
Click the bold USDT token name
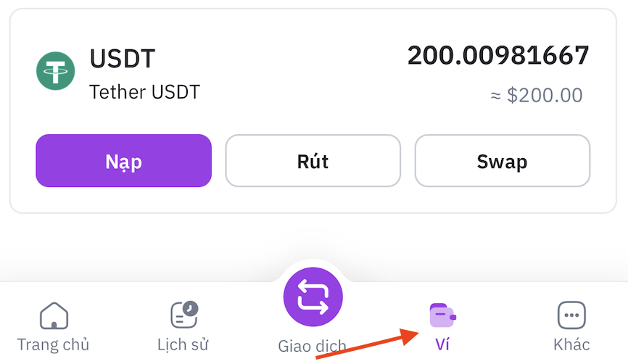(x=123, y=59)
